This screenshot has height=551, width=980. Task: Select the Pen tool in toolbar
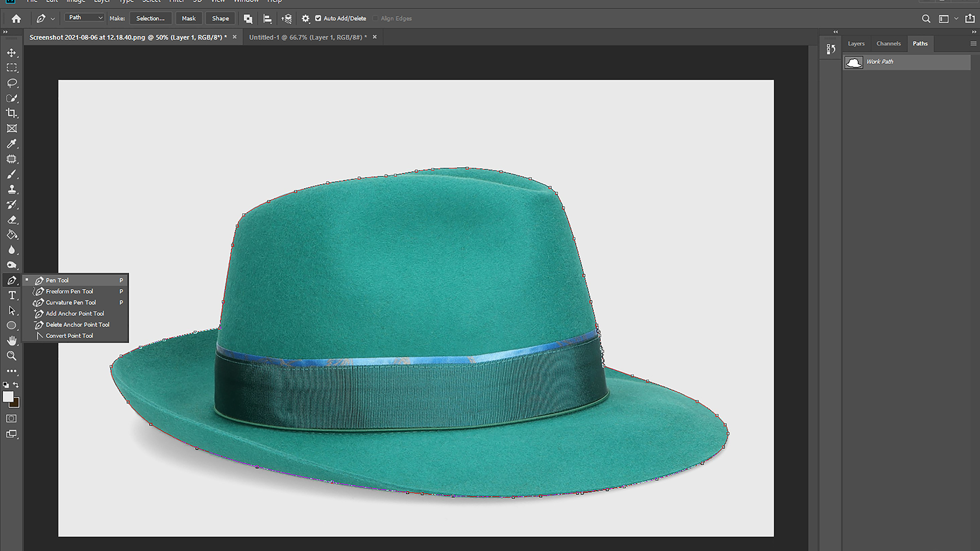point(12,281)
